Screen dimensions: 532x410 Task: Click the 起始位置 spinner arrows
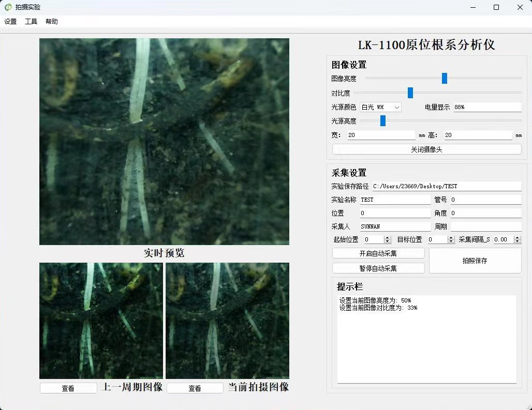pyautogui.click(x=388, y=240)
